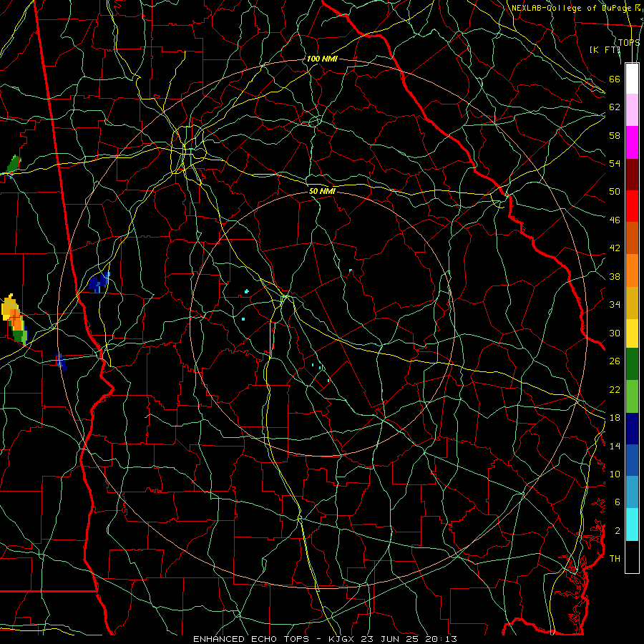644x644 pixels.
Task: Pick the bright orange legend swatch
Action: [632, 270]
